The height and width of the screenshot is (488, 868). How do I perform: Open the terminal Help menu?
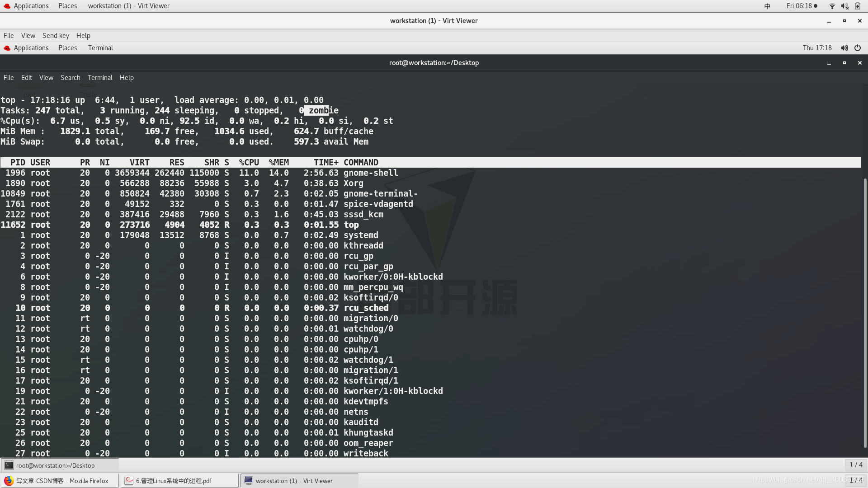[127, 78]
